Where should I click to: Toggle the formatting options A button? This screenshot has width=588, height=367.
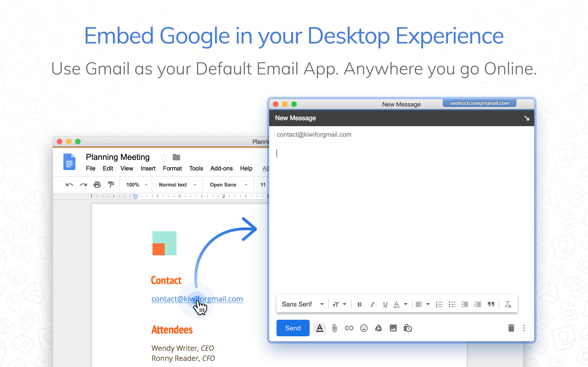coord(319,328)
